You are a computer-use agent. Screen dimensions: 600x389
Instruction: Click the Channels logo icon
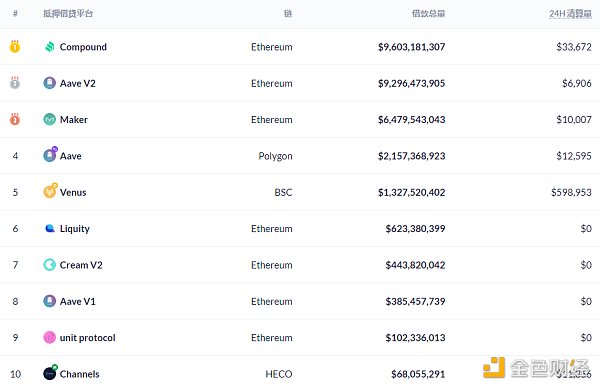50,372
